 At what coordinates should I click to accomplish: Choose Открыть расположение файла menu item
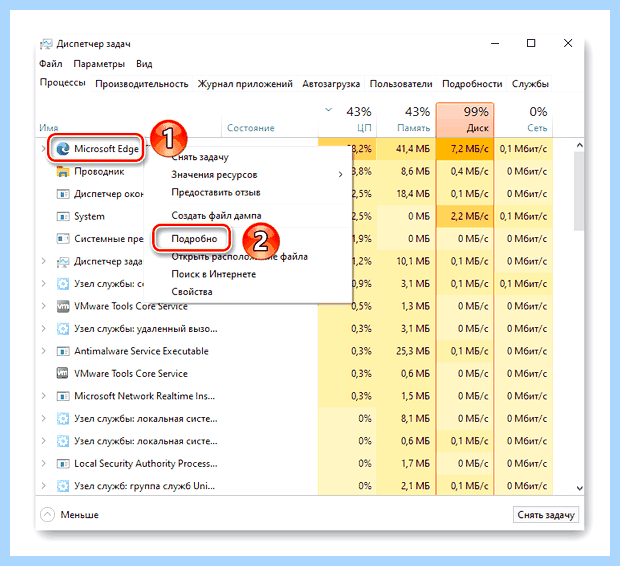239,257
